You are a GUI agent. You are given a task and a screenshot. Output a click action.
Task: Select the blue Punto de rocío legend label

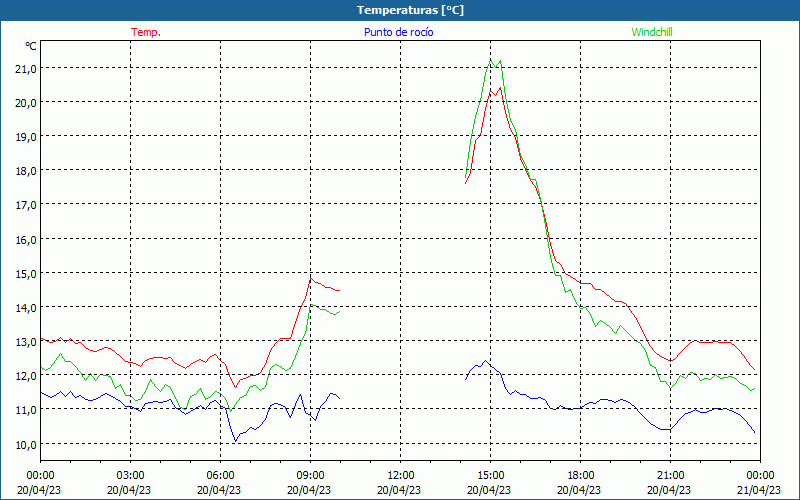click(x=398, y=32)
